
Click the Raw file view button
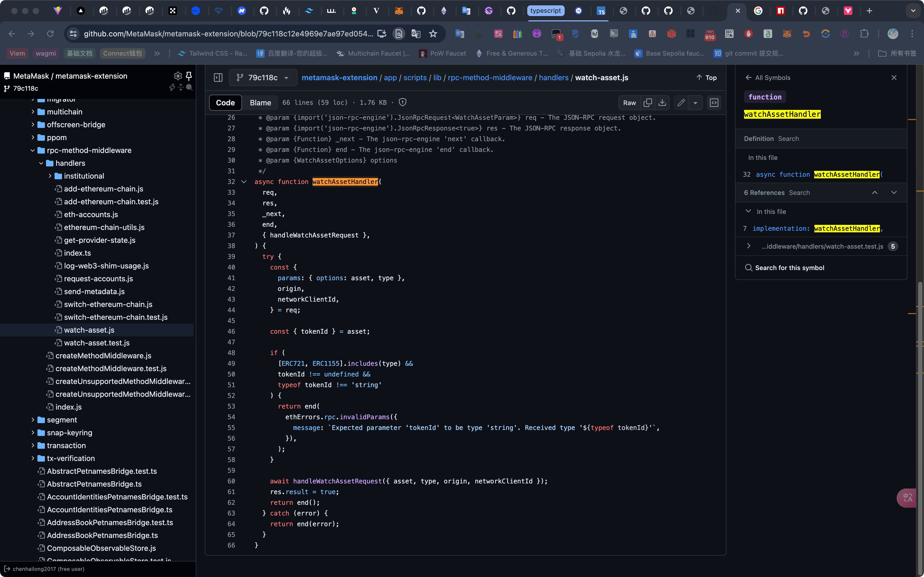tap(629, 103)
